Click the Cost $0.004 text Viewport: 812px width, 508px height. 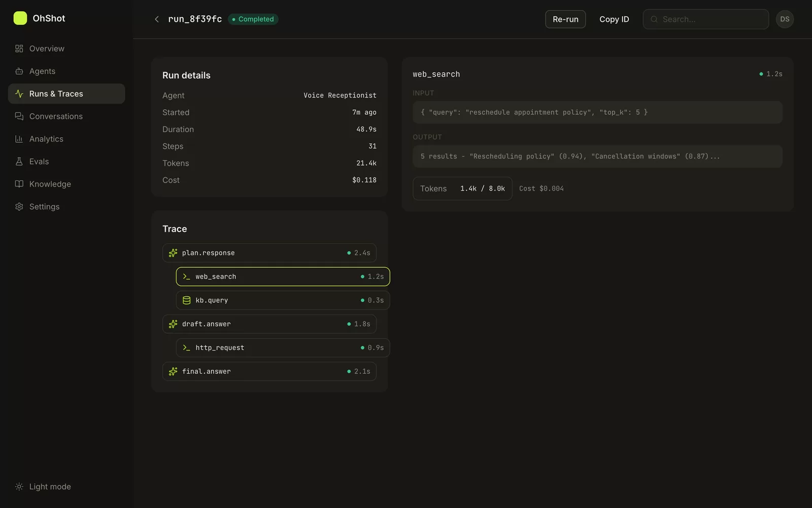541,188
